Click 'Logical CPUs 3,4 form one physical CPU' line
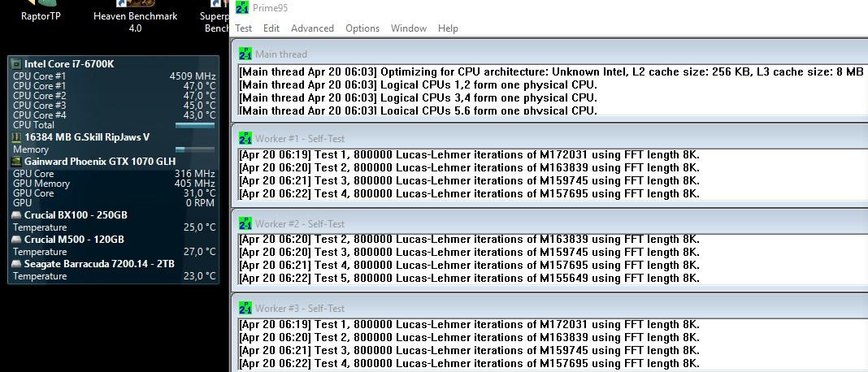 coord(419,98)
